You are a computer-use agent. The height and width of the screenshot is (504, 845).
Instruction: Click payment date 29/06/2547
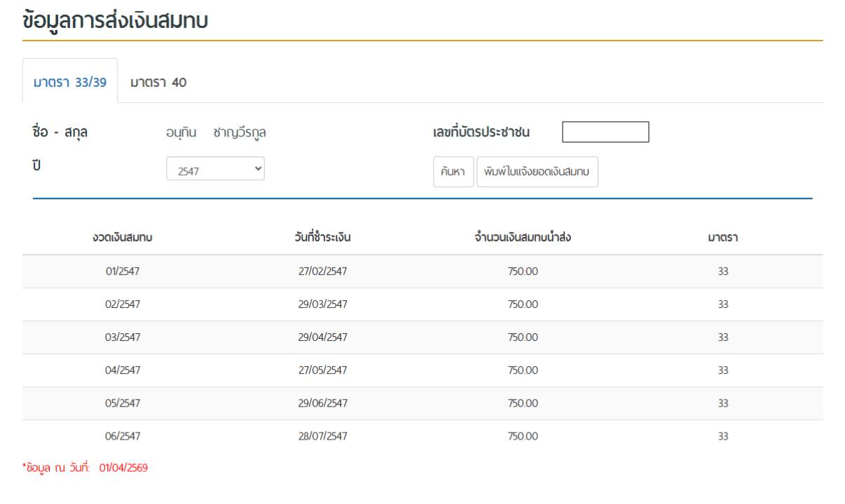tap(322, 403)
